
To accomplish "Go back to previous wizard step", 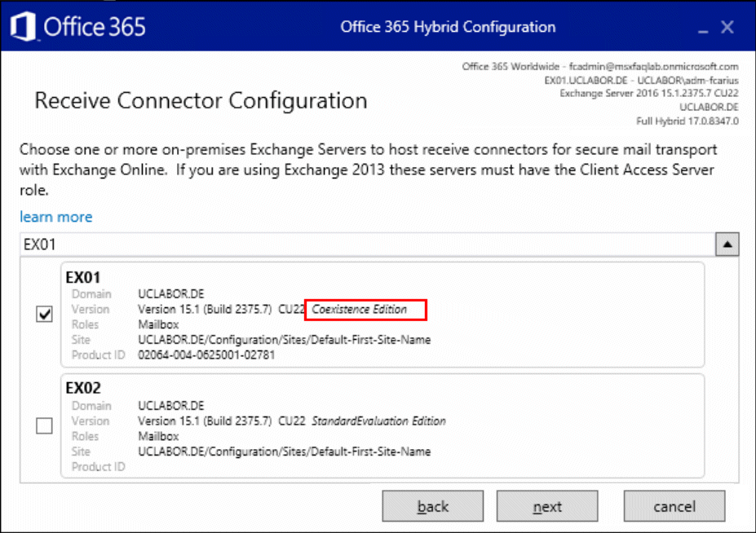I will point(432,506).
